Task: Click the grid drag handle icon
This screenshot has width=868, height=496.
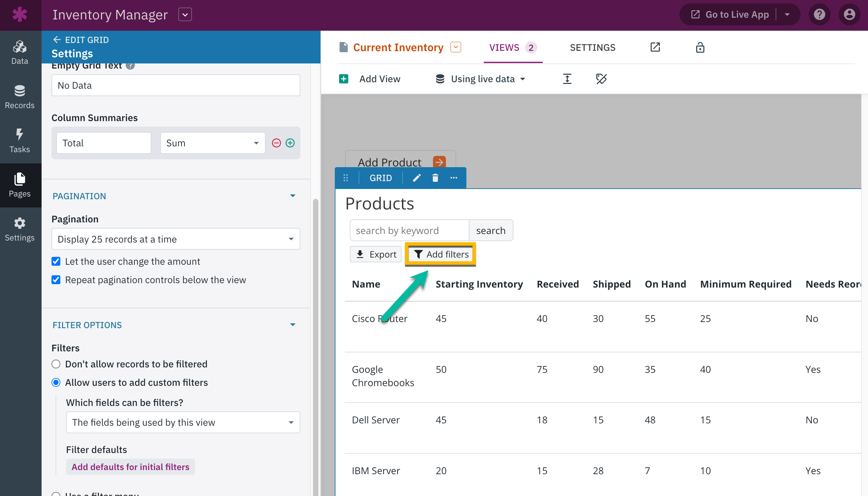Action: coord(346,178)
